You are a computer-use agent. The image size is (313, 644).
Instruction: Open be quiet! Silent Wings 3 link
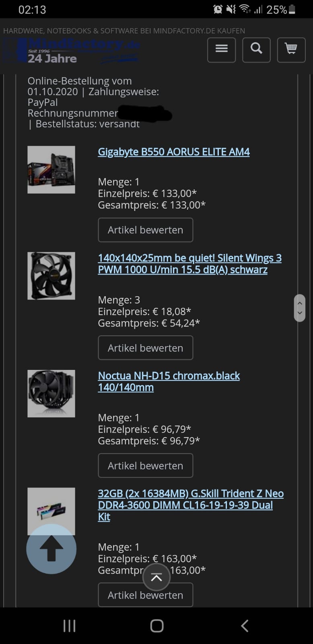pos(189,264)
